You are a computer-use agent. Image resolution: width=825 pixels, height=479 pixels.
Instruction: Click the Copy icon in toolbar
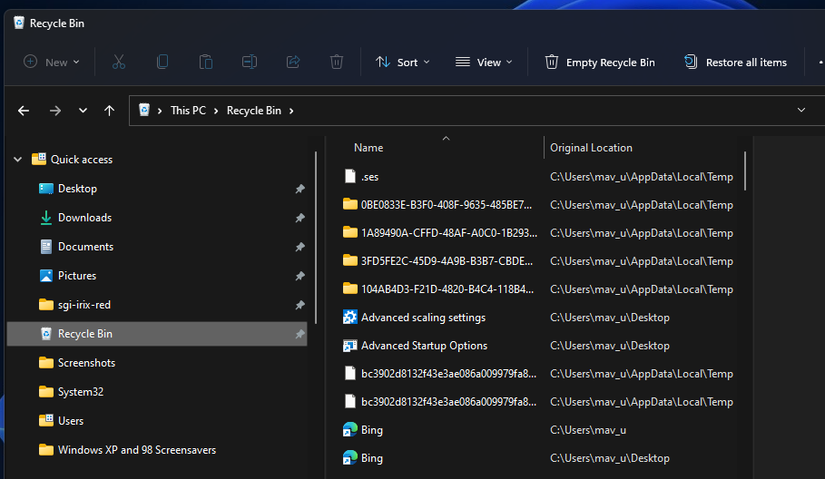[162, 62]
